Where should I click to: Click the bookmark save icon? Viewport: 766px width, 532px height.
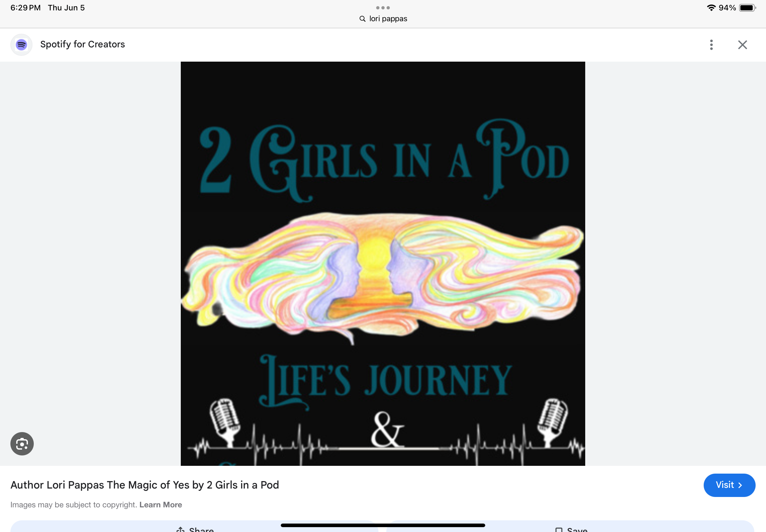coord(559,529)
